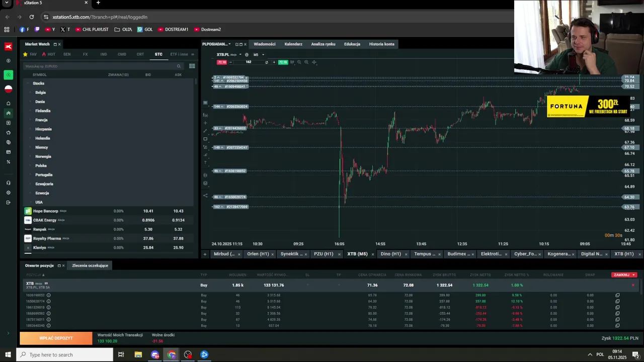Screen dimensions: 644x362
Task: Click the Windows Start button
Action: 8,354
